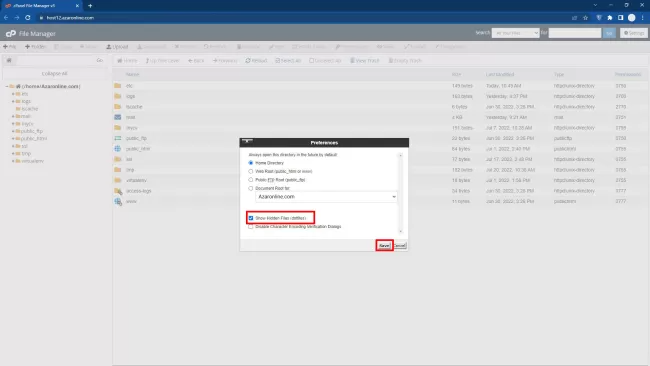Open View Trash

point(365,61)
